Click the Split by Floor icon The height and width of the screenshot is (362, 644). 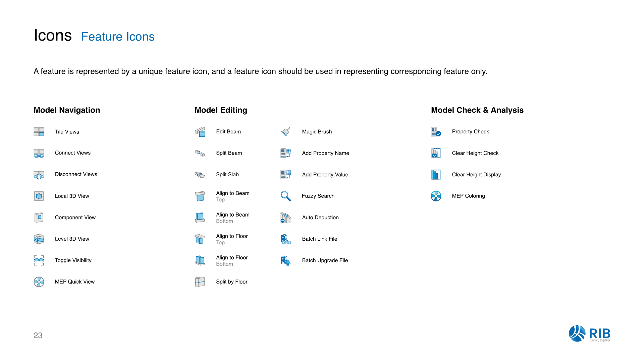pos(200,282)
